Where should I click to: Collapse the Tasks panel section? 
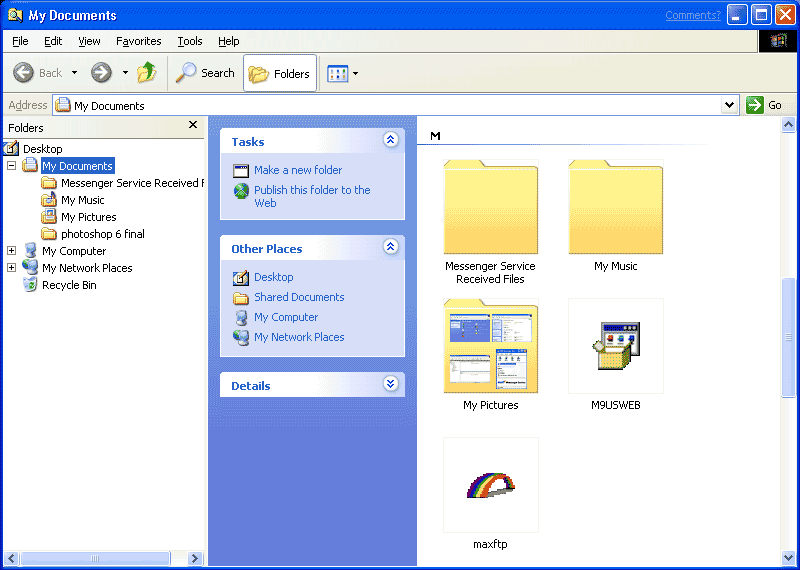(391, 141)
